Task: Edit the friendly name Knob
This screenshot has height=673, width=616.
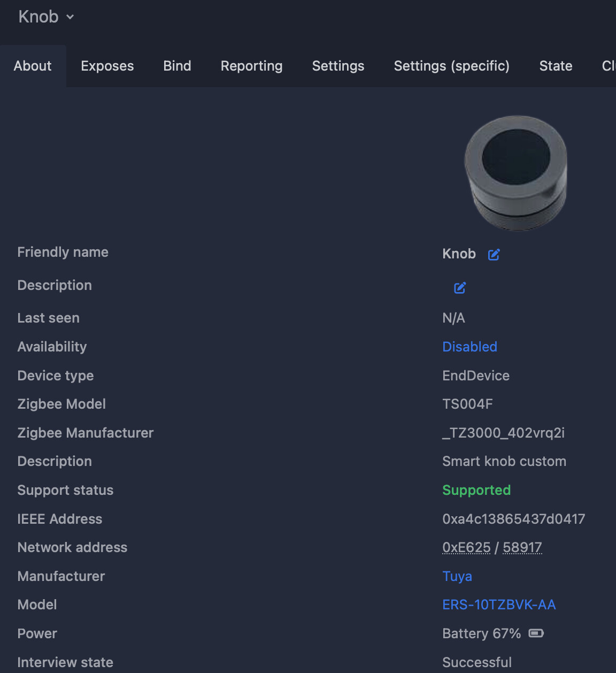Action: 494,255
